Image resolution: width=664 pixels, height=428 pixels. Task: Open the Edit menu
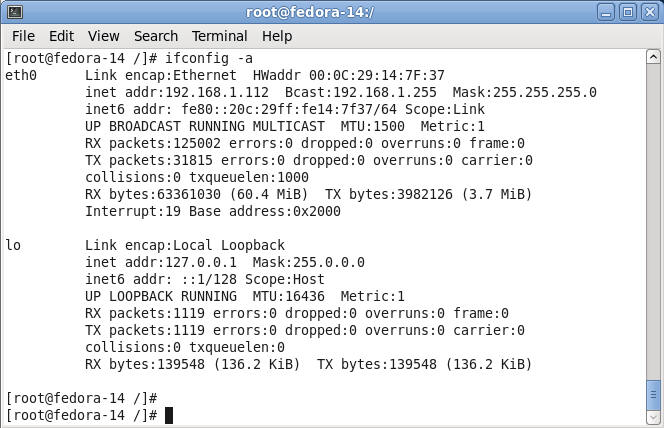point(61,36)
